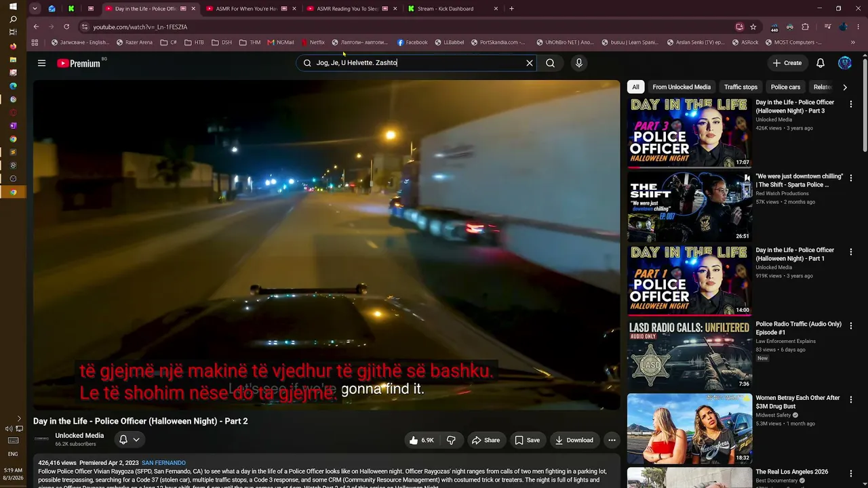
Task: Select the Police cars chip
Action: tap(785, 87)
